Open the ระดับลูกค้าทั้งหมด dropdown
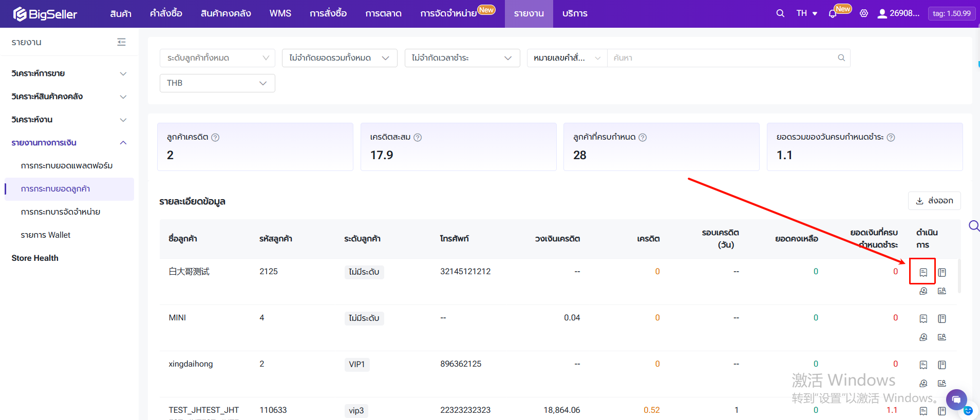The image size is (980, 420). click(217, 58)
